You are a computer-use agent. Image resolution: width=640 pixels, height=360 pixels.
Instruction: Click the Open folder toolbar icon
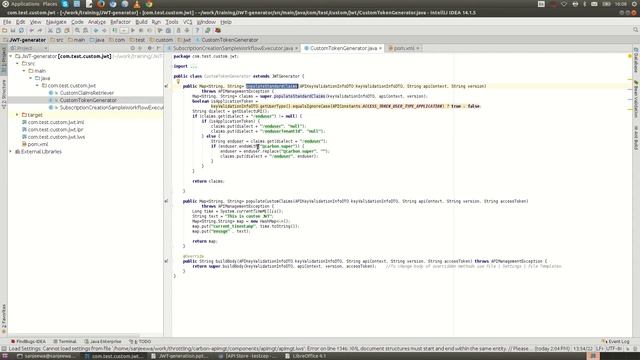(x=4, y=30)
